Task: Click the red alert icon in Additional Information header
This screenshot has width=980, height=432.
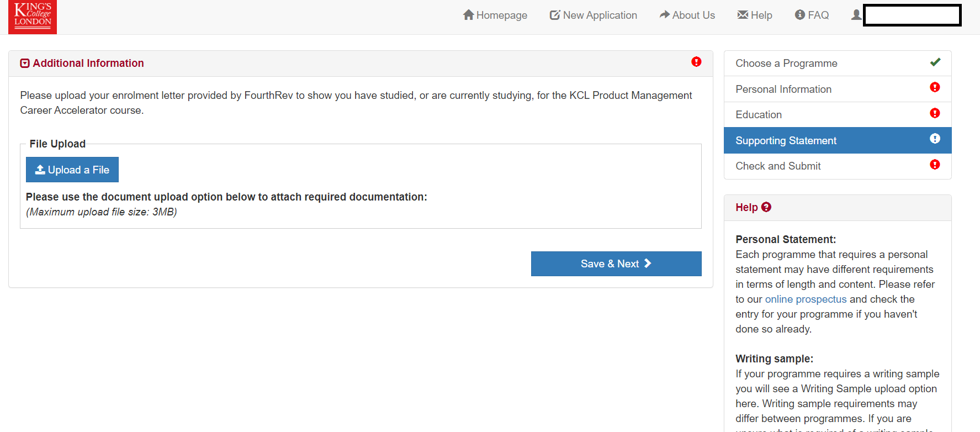Action: click(x=696, y=62)
